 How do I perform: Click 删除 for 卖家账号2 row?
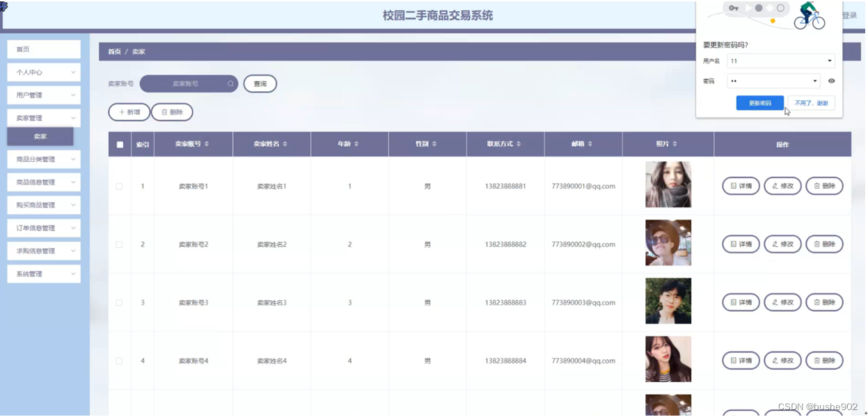824,244
